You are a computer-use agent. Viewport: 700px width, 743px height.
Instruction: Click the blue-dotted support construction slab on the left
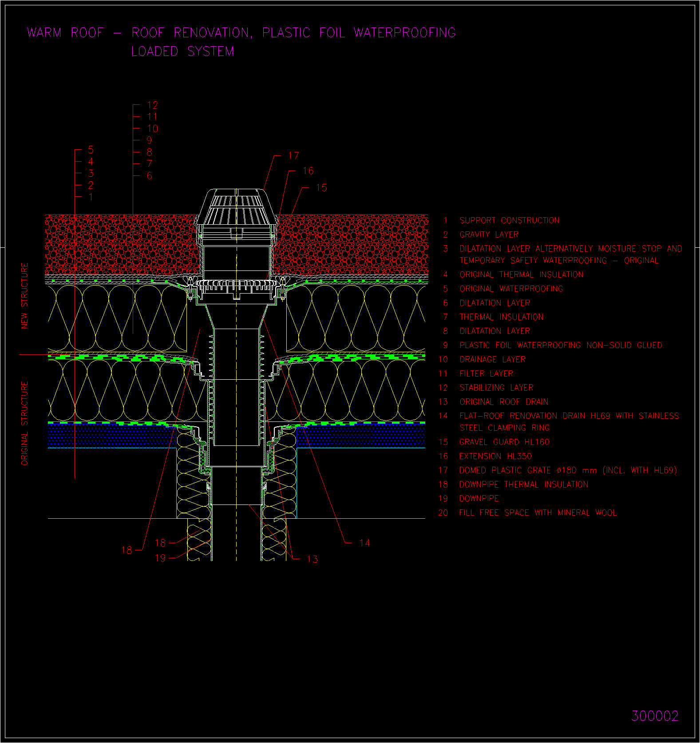click(x=112, y=435)
